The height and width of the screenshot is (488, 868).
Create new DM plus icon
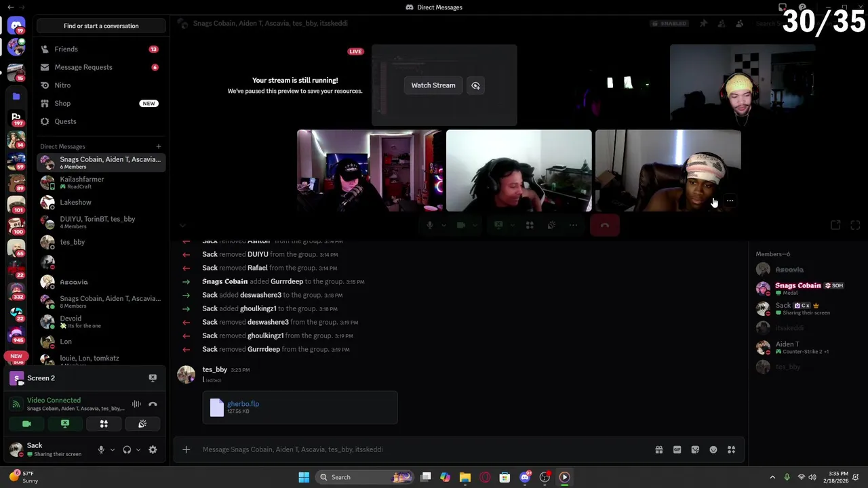(158, 146)
